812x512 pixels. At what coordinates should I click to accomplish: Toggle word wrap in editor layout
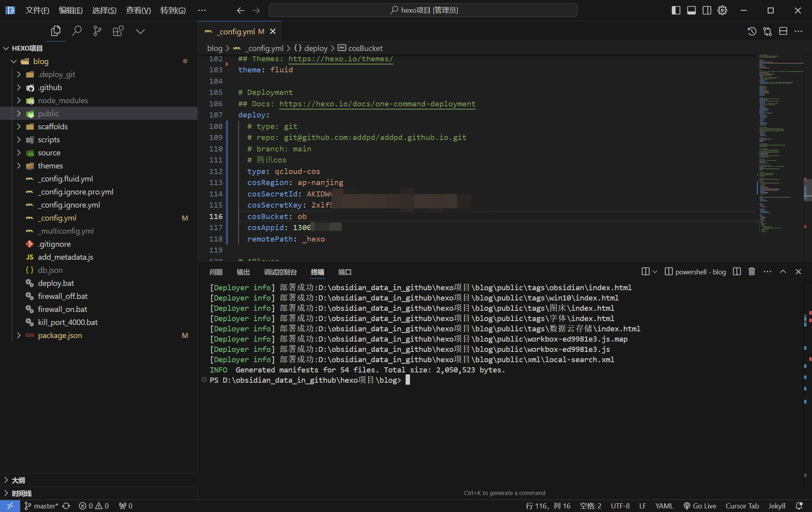(783, 31)
